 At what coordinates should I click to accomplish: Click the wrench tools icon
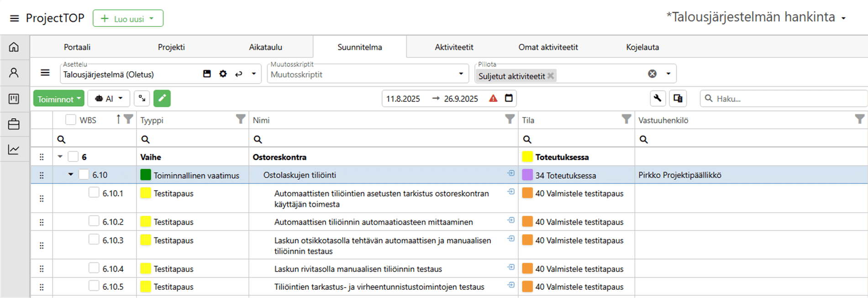(x=657, y=99)
